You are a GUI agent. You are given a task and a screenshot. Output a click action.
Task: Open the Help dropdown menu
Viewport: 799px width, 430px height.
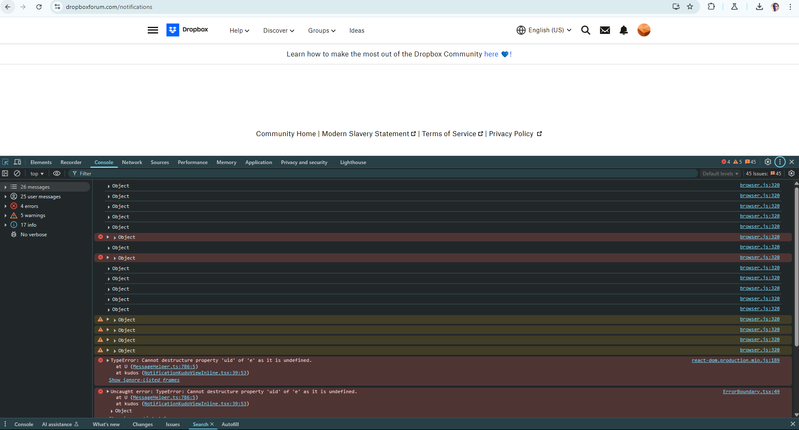pyautogui.click(x=239, y=30)
